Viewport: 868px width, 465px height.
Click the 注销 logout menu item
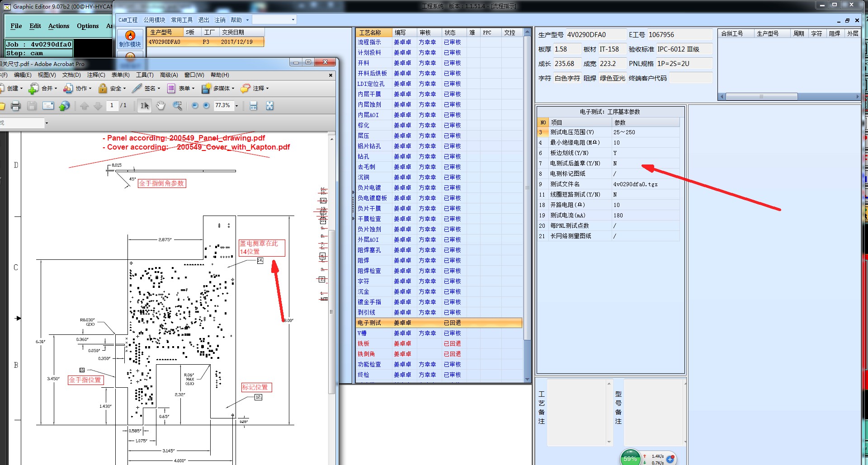click(x=220, y=20)
